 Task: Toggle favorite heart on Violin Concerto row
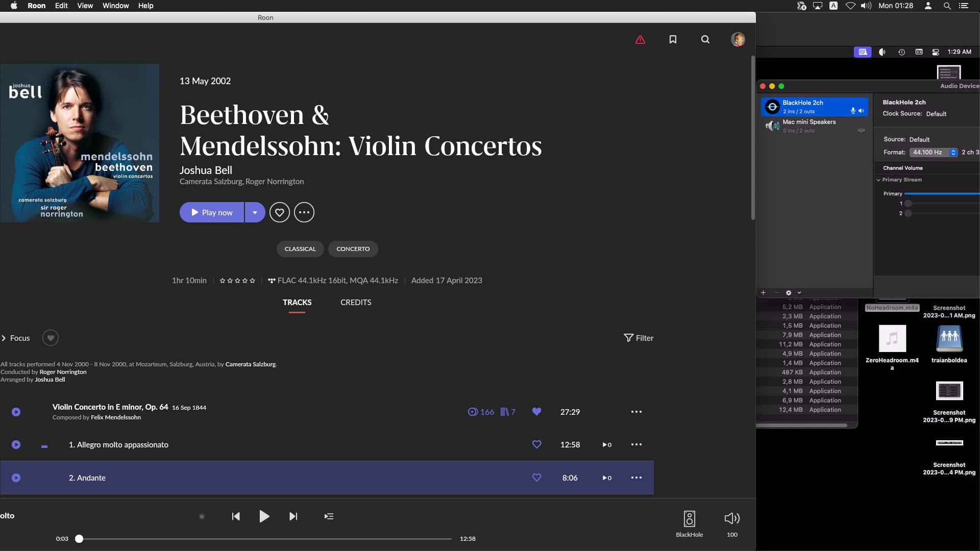[536, 411]
